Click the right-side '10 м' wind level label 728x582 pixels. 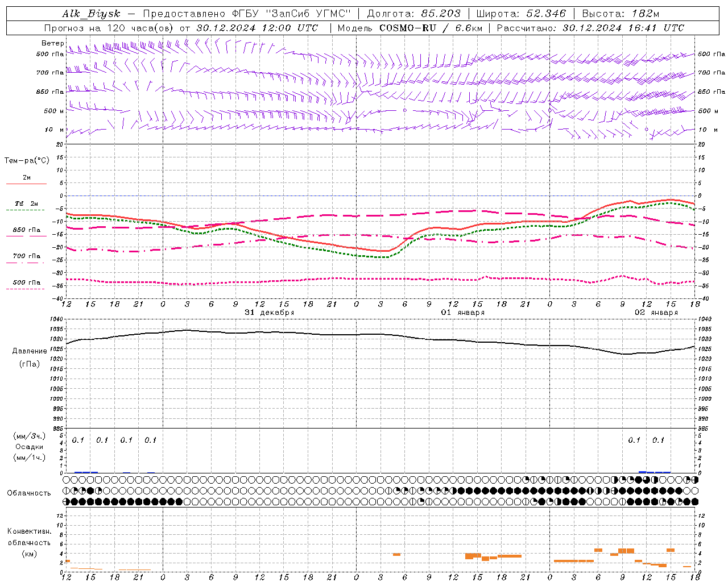(708, 130)
